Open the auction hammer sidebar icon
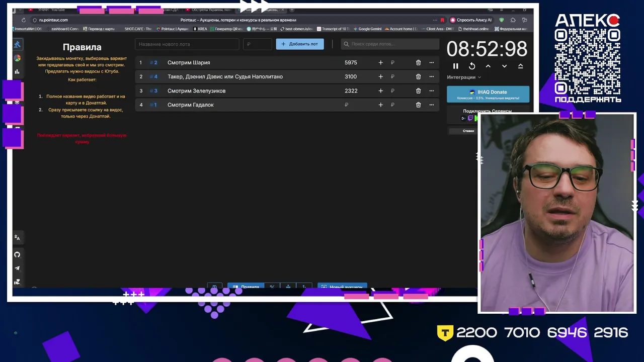This screenshot has height=362, width=644. (x=17, y=44)
